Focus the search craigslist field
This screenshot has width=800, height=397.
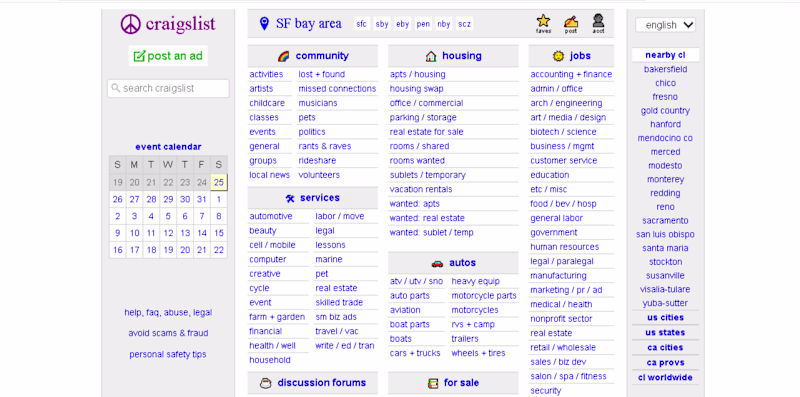[x=168, y=88]
